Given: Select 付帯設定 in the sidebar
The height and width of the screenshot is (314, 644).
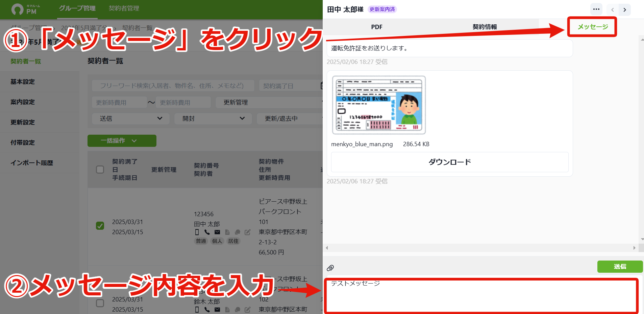Looking at the screenshot, I should [x=40, y=143].
